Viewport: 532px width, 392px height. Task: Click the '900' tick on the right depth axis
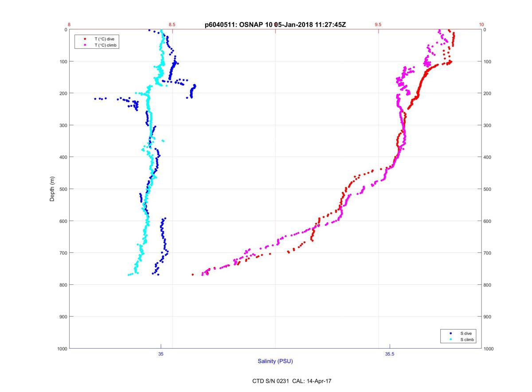[488, 317]
